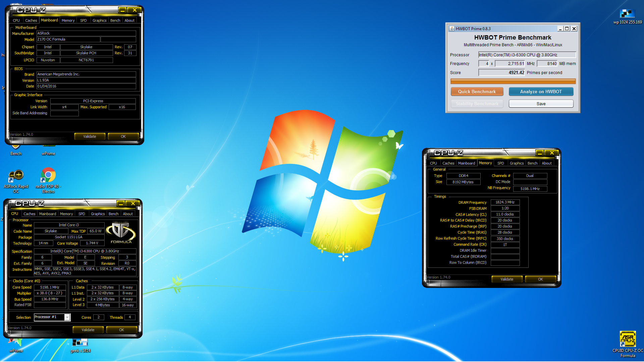Close the CPU-Z Mainboard window
This screenshot has width=644, height=362.
135,10
